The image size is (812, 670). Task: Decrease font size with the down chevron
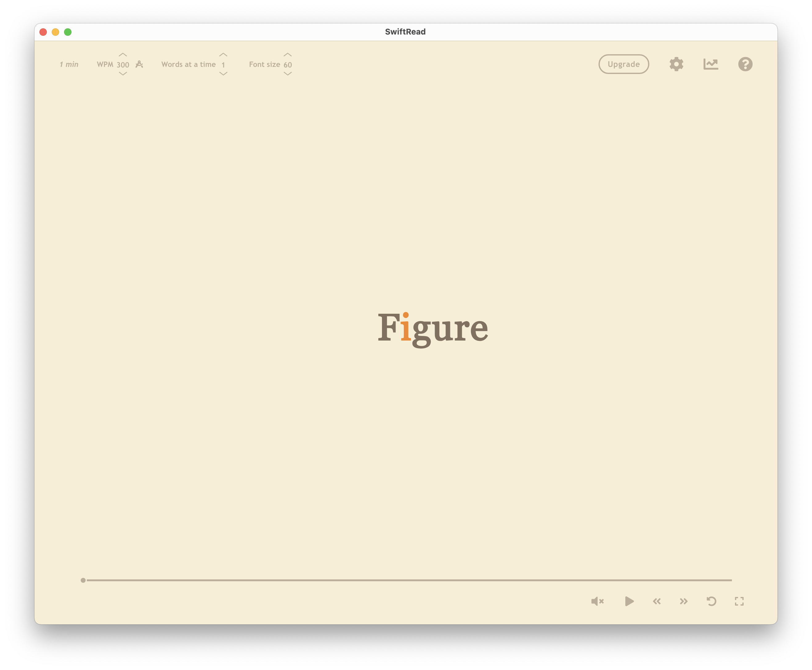[287, 74]
